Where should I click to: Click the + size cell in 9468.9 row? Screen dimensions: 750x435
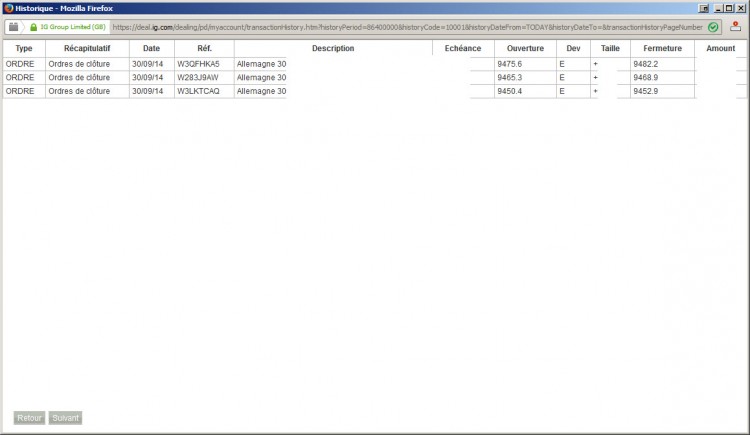click(x=596, y=78)
